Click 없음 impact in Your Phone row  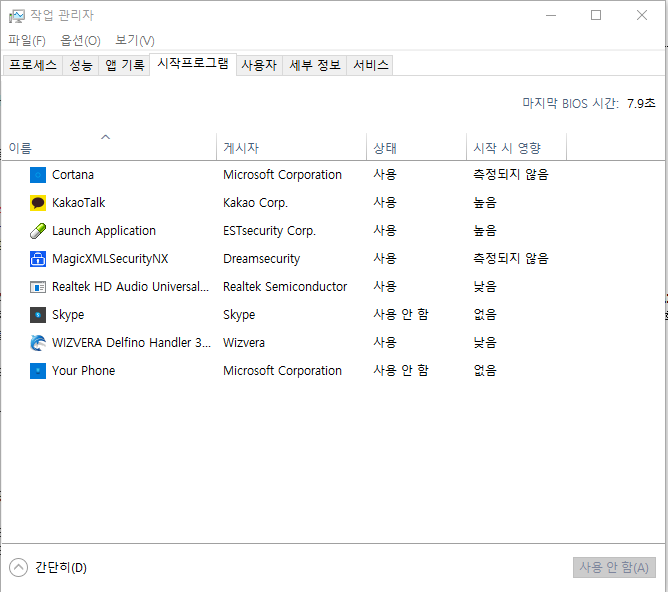click(x=485, y=371)
